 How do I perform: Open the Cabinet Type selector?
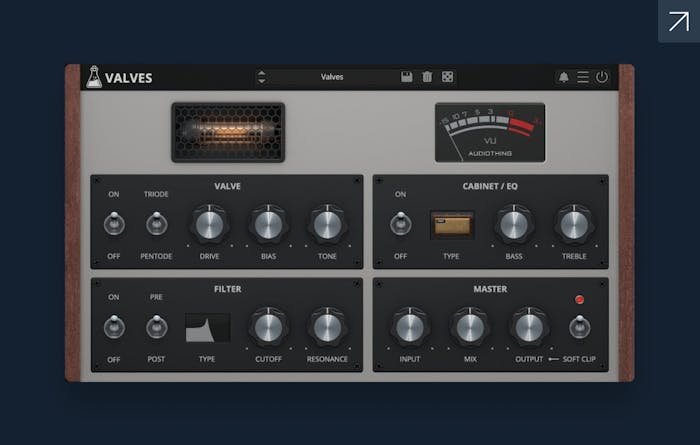click(x=452, y=224)
